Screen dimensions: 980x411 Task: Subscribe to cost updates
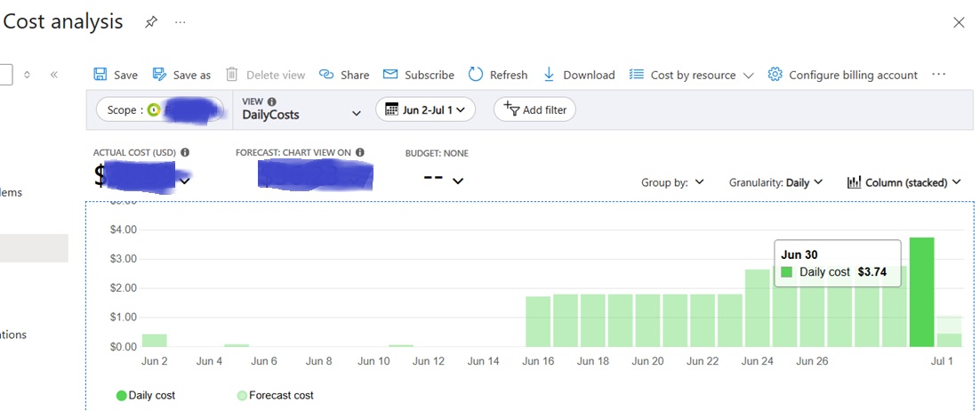pyautogui.click(x=419, y=75)
